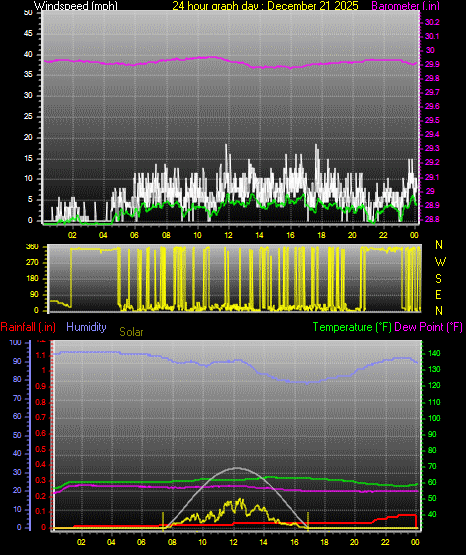Click the 140 temperature scale value
Viewport: 466px width, 555px height.
click(x=434, y=353)
